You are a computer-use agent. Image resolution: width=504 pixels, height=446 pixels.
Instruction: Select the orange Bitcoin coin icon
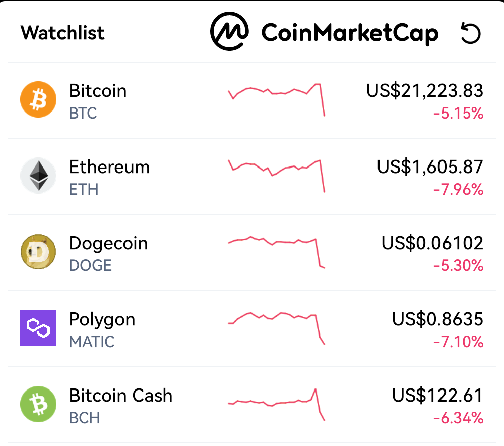[38, 99]
